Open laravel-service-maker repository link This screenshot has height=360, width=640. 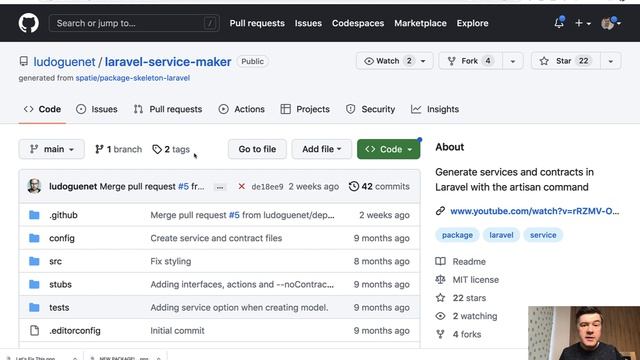click(168, 62)
